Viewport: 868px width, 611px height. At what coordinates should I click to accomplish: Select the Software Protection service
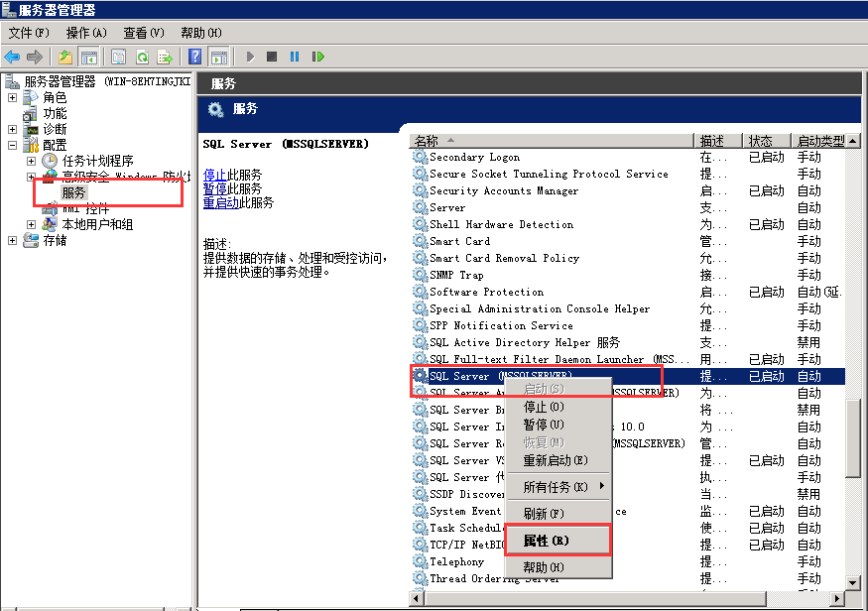[x=628, y=293]
